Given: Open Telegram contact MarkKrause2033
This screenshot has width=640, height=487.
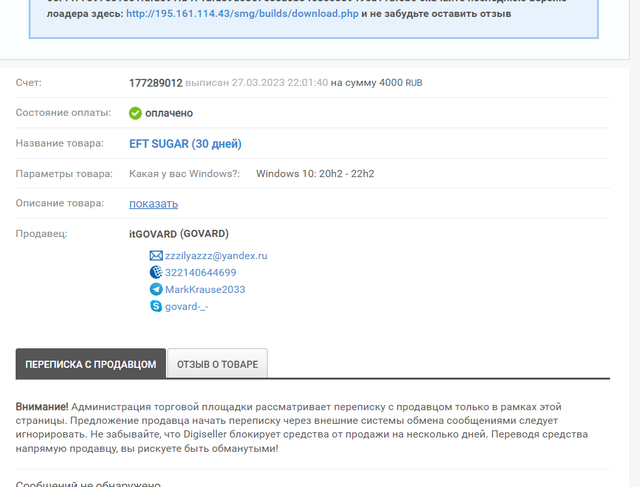Looking at the screenshot, I should tap(205, 289).
